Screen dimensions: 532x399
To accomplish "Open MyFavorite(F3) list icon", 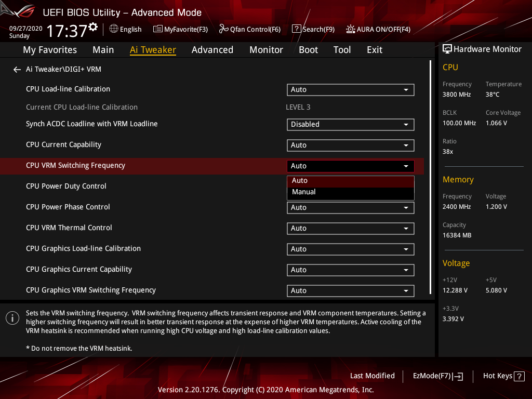I will tap(157, 29).
